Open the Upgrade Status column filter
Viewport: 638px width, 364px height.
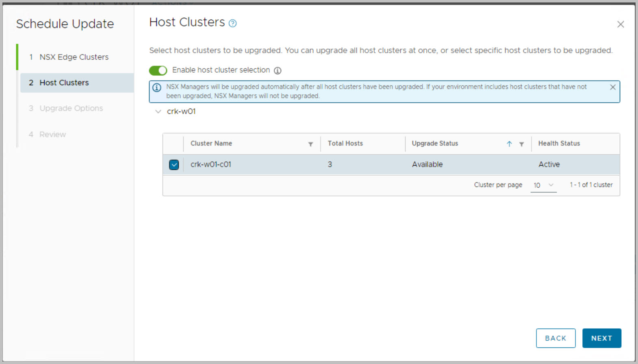click(521, 144)
